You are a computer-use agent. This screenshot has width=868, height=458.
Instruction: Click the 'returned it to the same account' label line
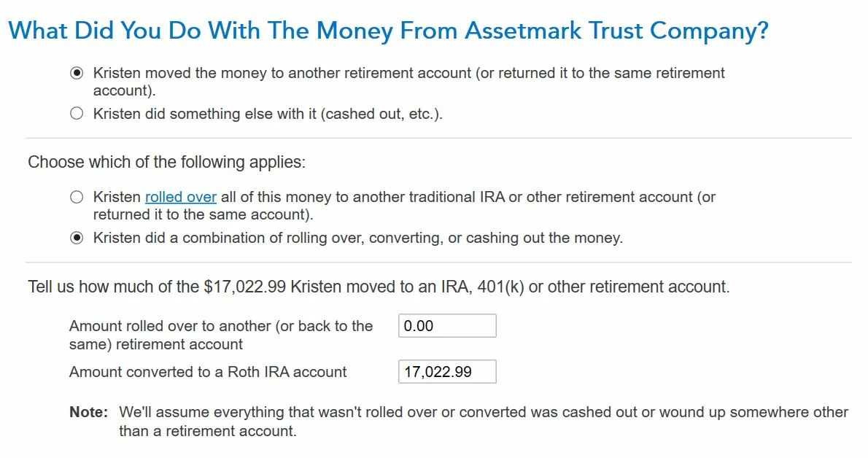pos(204,215)
